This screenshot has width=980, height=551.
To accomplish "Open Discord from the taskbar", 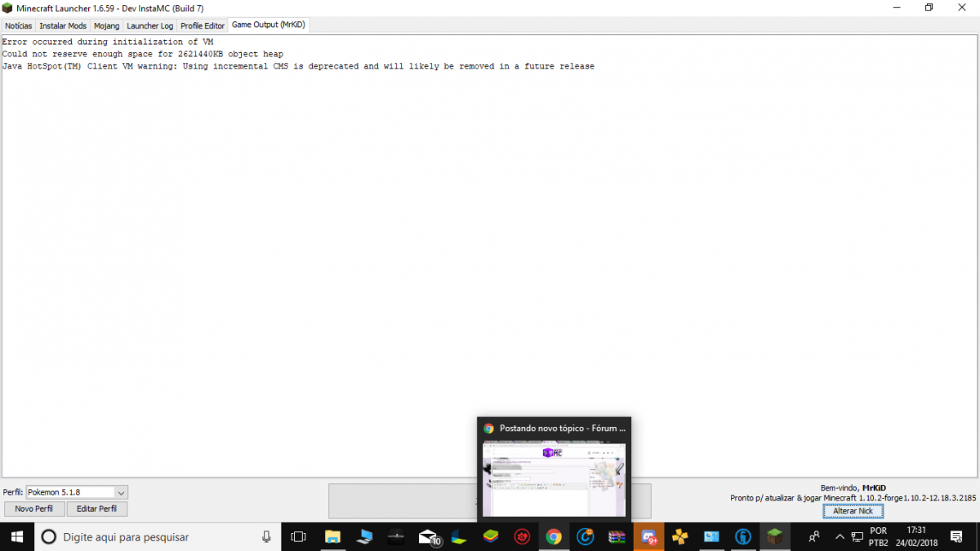I will [649, 536].
